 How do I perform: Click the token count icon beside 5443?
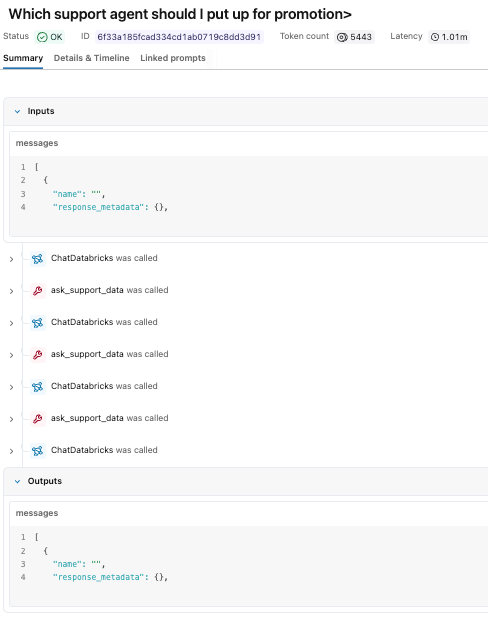342,37
